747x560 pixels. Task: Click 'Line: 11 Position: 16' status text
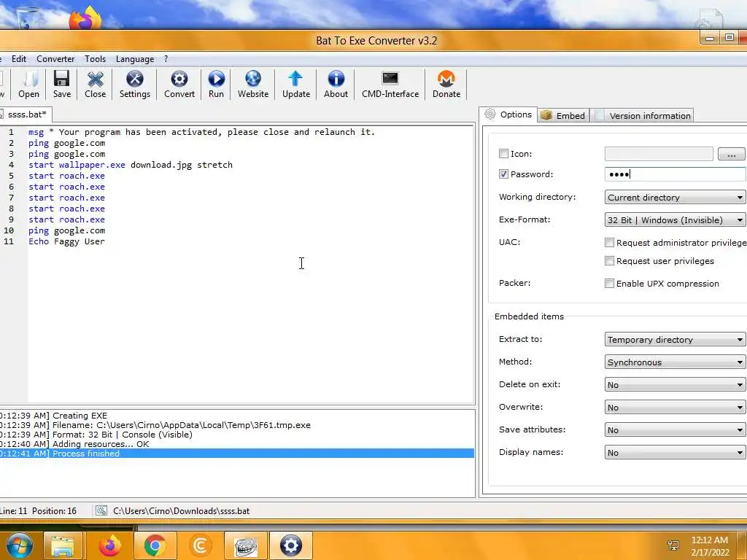[38, 511]
